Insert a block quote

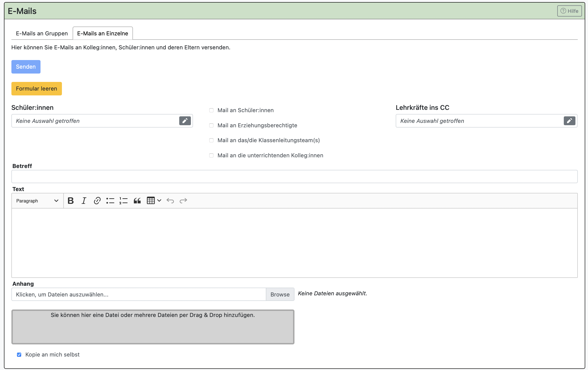click(137, 201)
